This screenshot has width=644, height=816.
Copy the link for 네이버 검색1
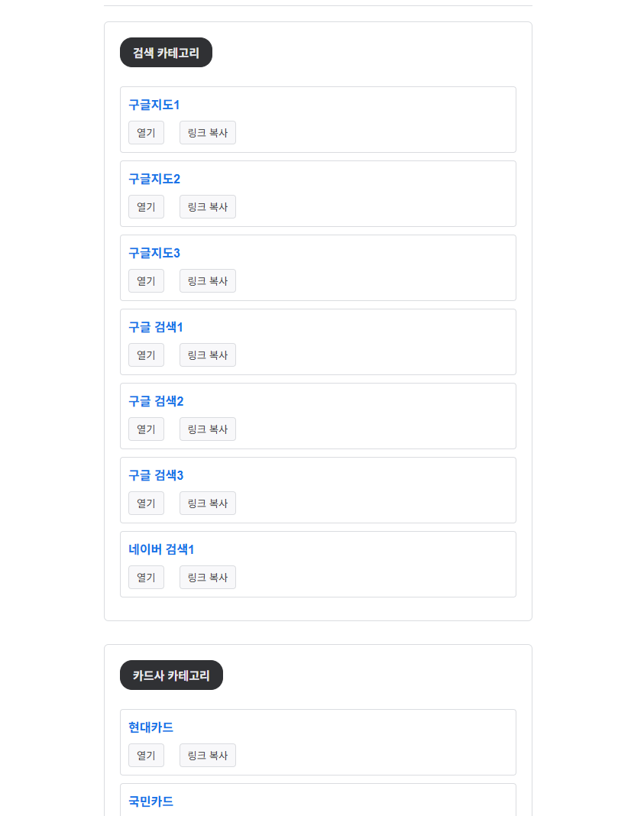207,577
